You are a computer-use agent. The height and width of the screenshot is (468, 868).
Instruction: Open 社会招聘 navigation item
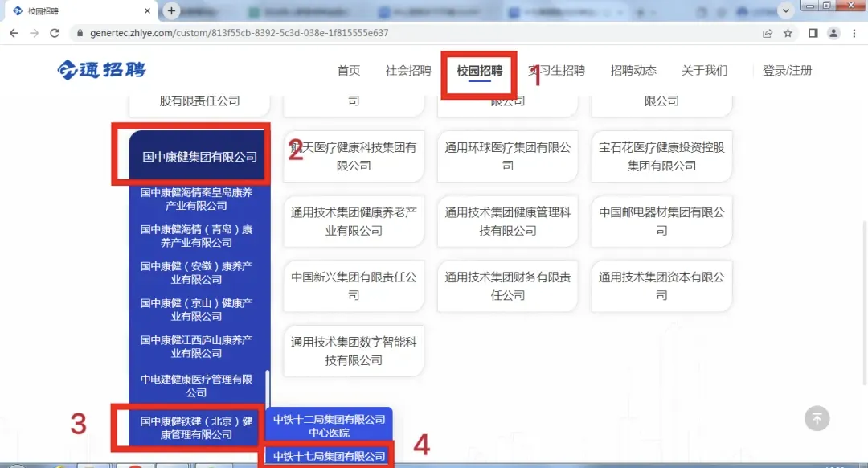click(408, 70)
